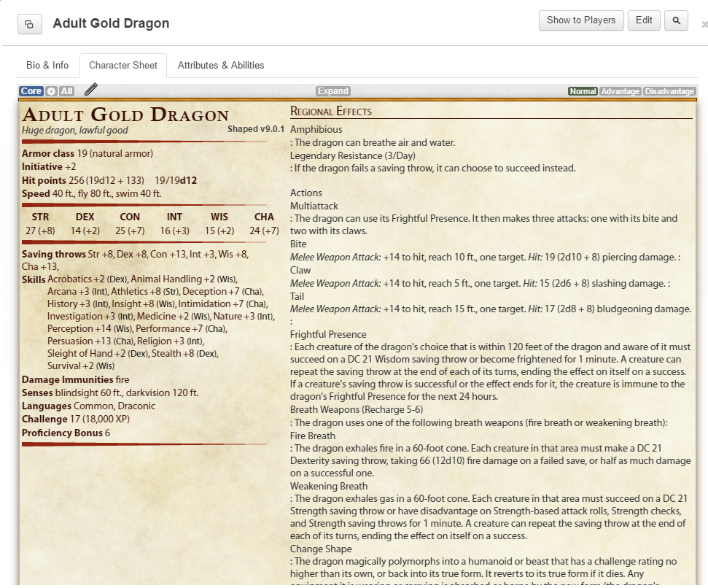Viewport: 708px width, 588px height.
Task: Switch to Bio & Info tab
Action: (47, 66)
